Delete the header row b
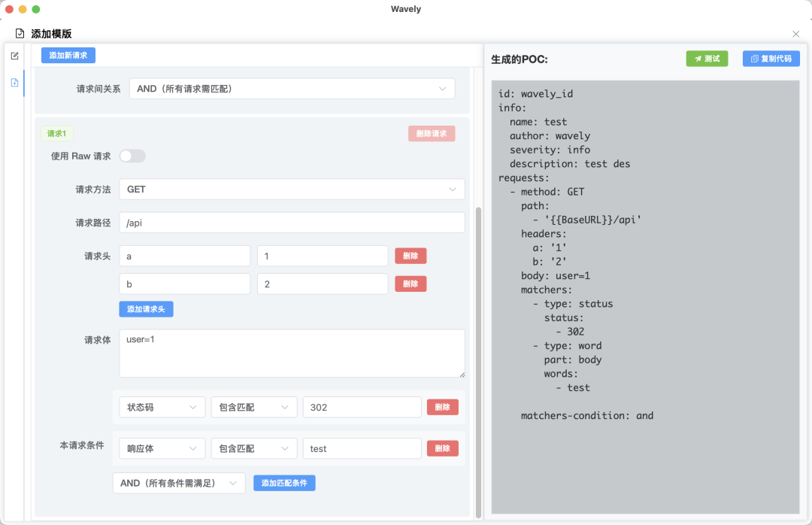 pyautogui.click(x=411, y=284)
